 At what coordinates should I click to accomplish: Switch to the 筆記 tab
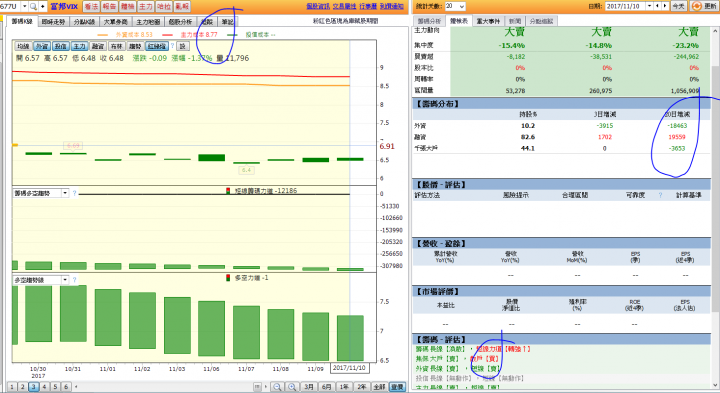pyautogui.click(x=227, y=22)
